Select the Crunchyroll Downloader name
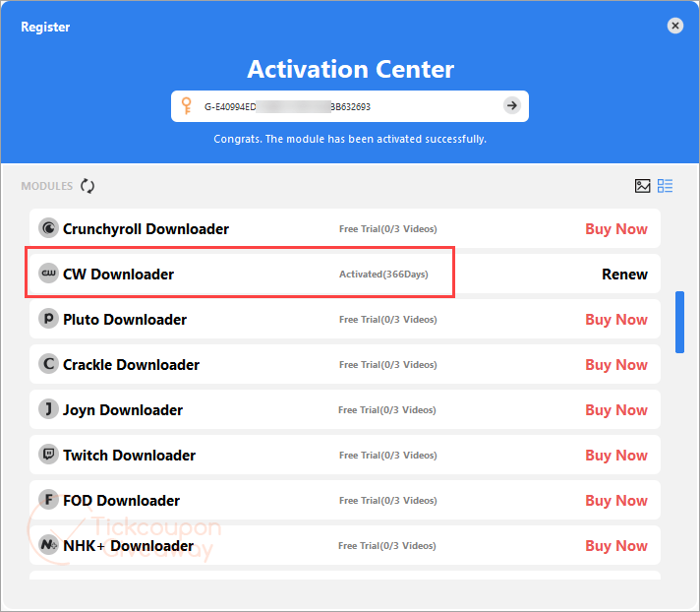700x612 pixels. (146, 228)
